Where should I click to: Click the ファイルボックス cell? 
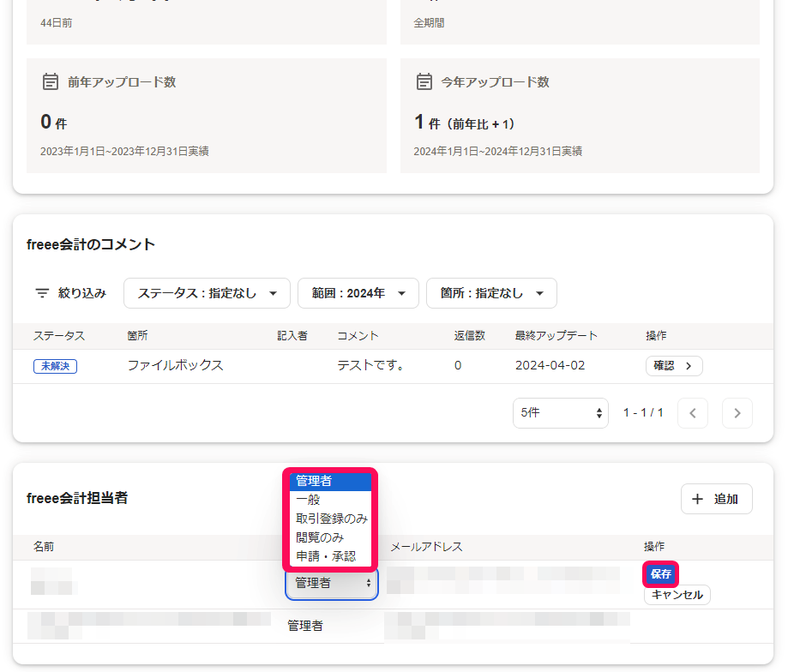[x=176, y=365]
